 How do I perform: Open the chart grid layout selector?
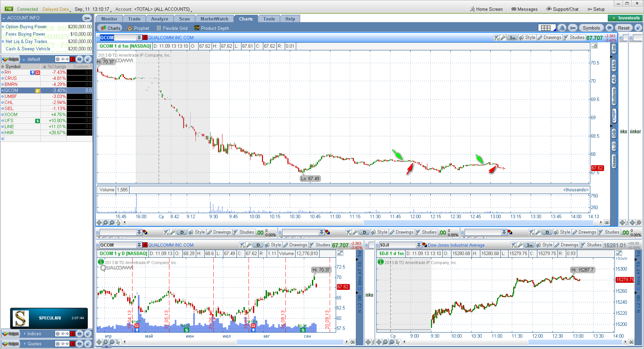[547, 28]
